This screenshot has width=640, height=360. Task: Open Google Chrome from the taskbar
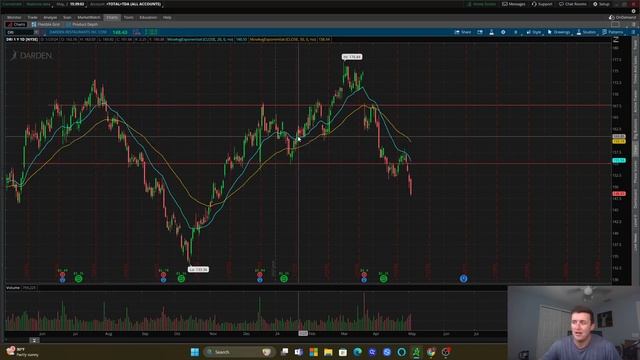coord(431,352)
